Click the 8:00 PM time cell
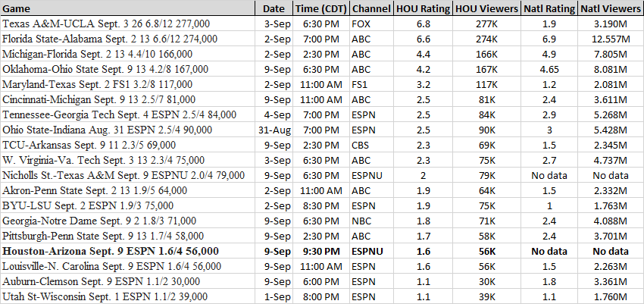Screen dimensions: 644x304 pos(321,296)
